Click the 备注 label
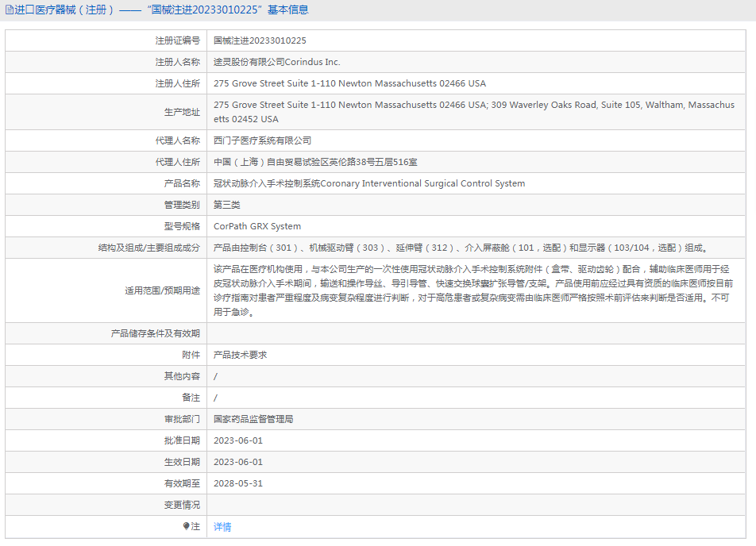The width and height of the screenshot is (756, 546). click(191, 398)
